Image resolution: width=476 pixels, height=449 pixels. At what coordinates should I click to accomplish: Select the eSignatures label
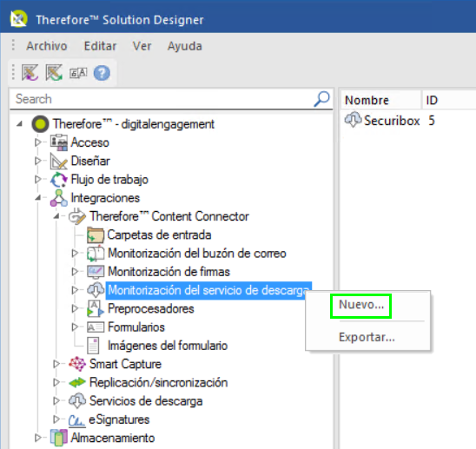119,419
